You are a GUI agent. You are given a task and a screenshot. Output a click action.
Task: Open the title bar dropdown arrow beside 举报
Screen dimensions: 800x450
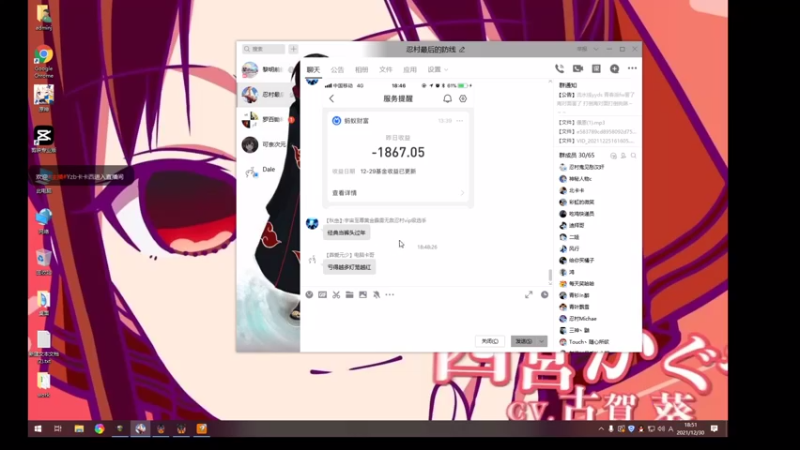point(595,49)
